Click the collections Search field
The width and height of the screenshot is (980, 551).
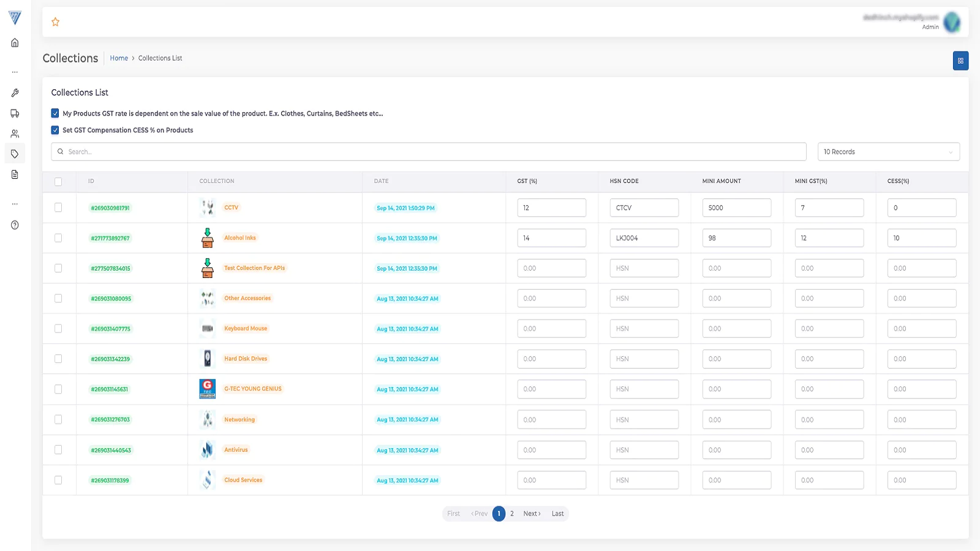tap(429, 152)
